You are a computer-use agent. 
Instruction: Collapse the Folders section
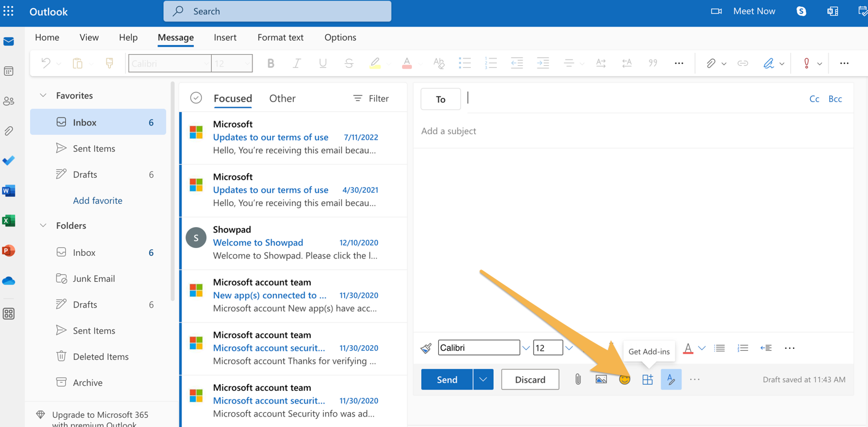coord(43,226)
